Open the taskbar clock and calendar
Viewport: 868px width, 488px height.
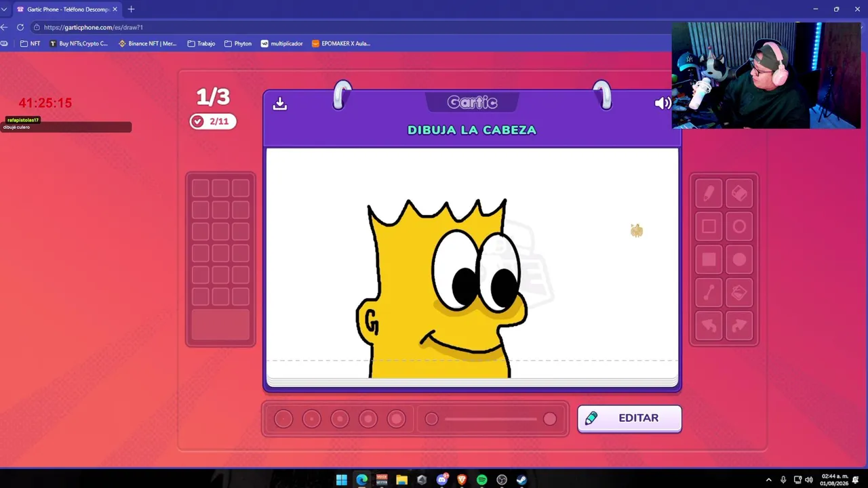point(834,480)
